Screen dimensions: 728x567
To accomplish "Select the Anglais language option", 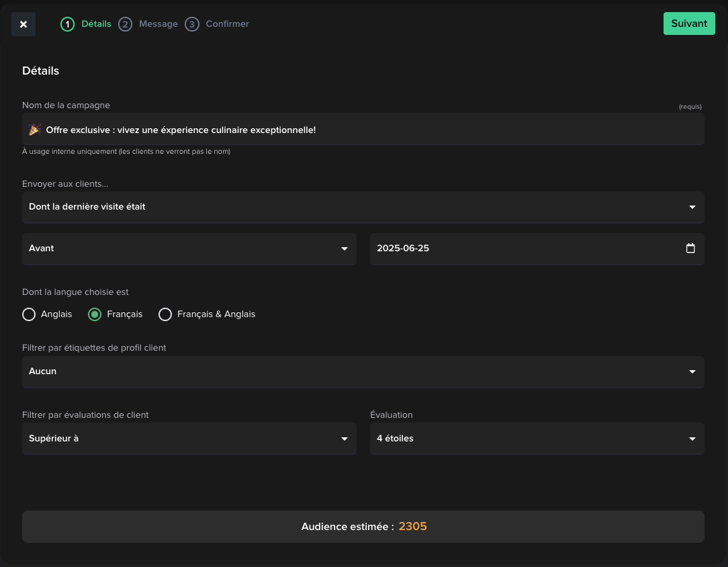I will [29, 314].
